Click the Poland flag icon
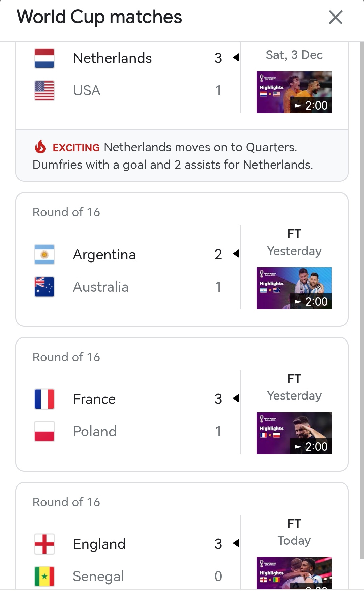364x591 pixels. tap(44, 432)
